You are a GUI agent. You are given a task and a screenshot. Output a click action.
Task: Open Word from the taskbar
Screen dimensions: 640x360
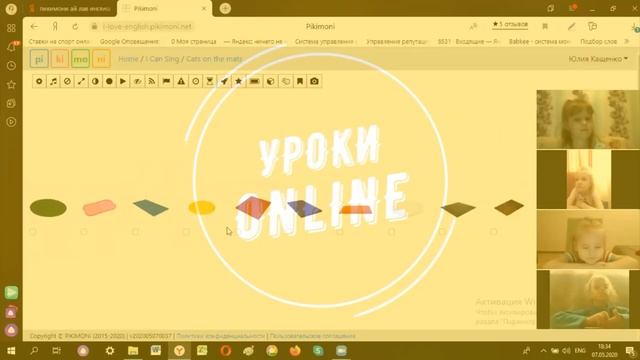(x=156, y=351)
